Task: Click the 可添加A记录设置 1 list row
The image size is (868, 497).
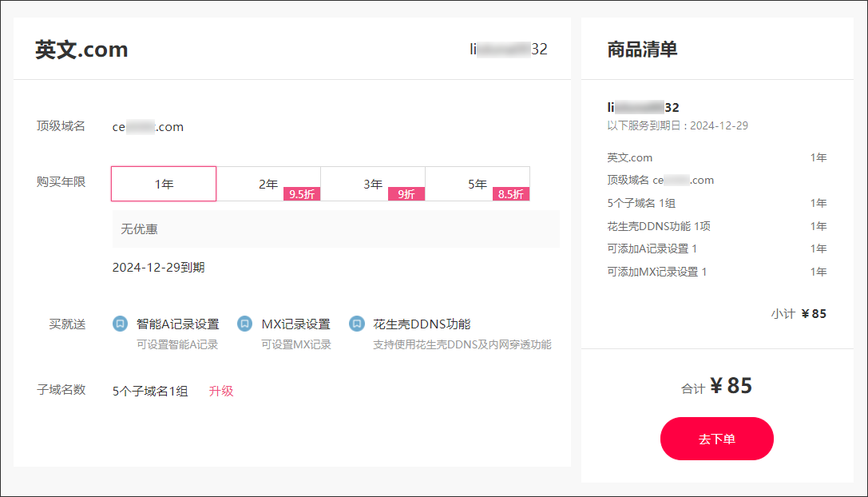Action: click(717, 248)
